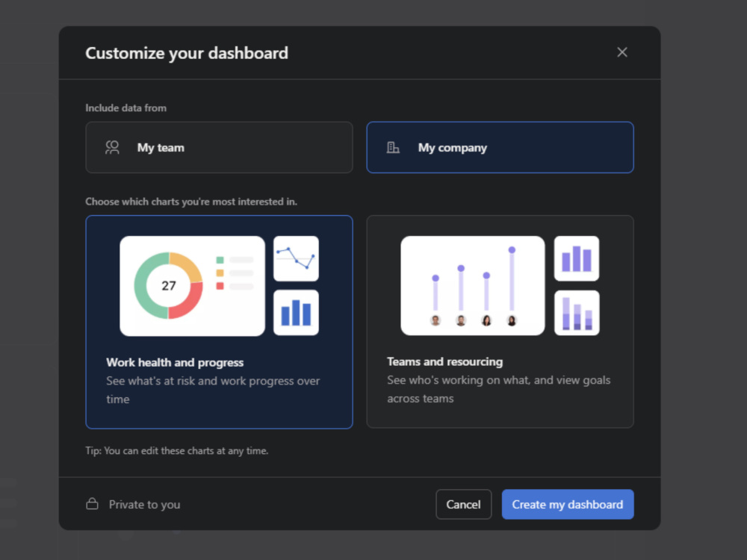The height and width of the screenshot is (560, 747).
Task: Click the purple stacked bar chart thumbnail
Action: click(x=577, y=313)
